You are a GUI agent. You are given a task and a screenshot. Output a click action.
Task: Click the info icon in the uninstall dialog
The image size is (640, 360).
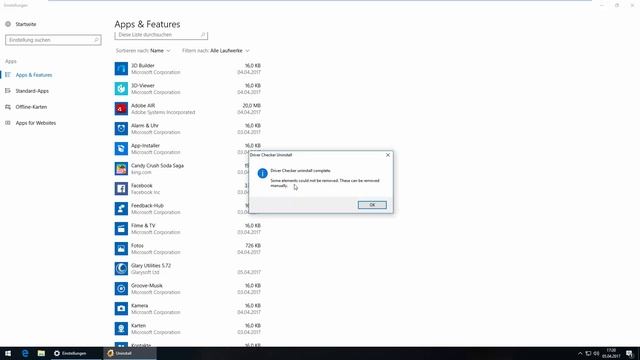[x=262, y=173]
